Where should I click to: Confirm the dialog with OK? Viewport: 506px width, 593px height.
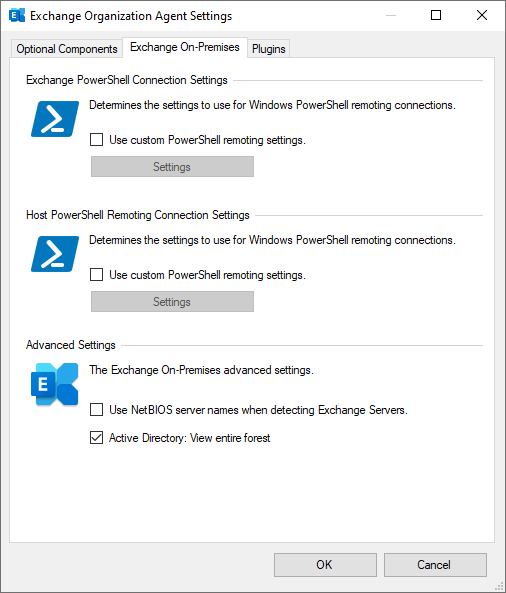click(325, 565)
